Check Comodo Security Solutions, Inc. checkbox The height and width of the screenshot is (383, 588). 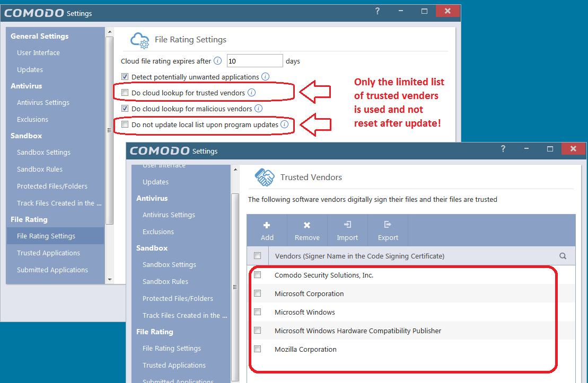coord(257,275)
